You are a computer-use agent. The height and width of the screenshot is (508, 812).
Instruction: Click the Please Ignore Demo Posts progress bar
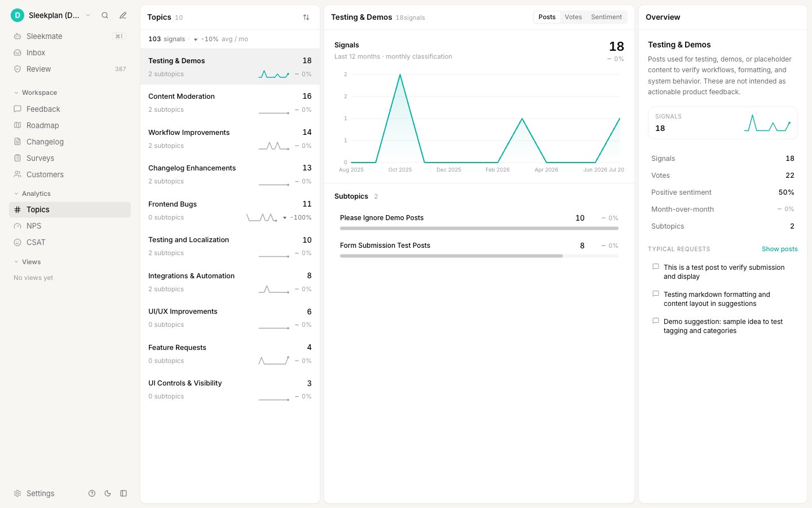coord(479,229)
